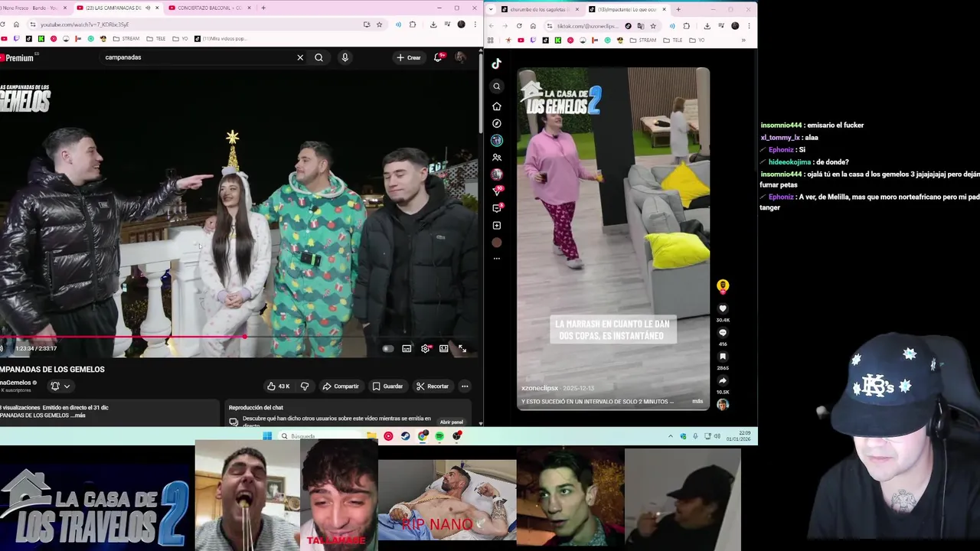Toggle YouTube autoplay switch
This screenshot has width=980, height=551.
pyautogui.click(x=387, y=349)
